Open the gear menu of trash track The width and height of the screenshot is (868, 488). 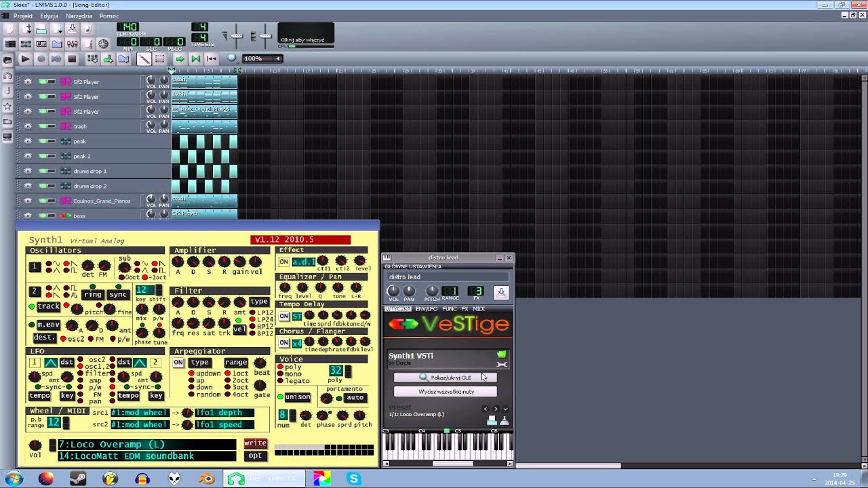[28, 126]
